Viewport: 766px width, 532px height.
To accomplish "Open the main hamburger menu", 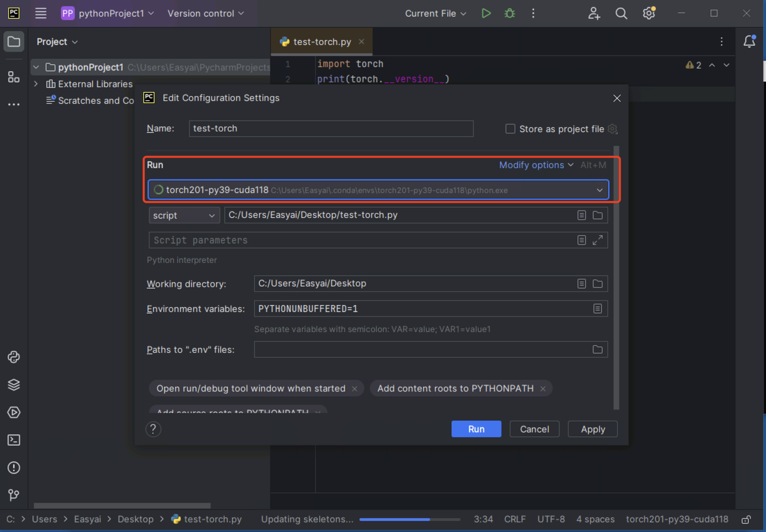I will point(41,13).
